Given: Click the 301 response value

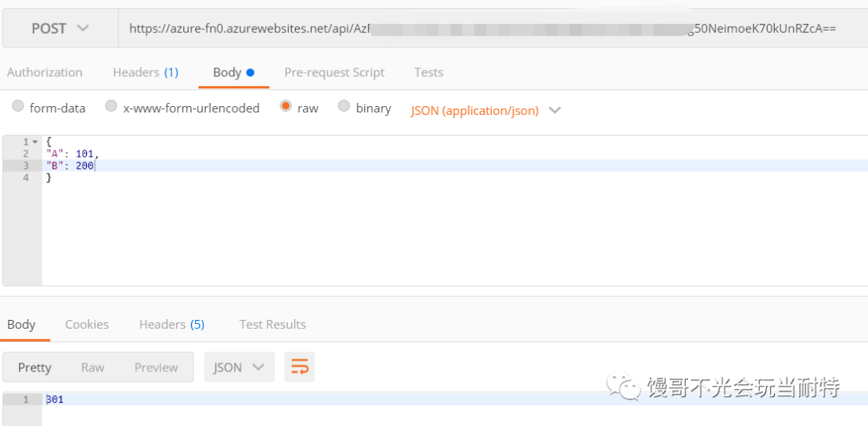Looking at the screenshot, I should pos(55,399).
